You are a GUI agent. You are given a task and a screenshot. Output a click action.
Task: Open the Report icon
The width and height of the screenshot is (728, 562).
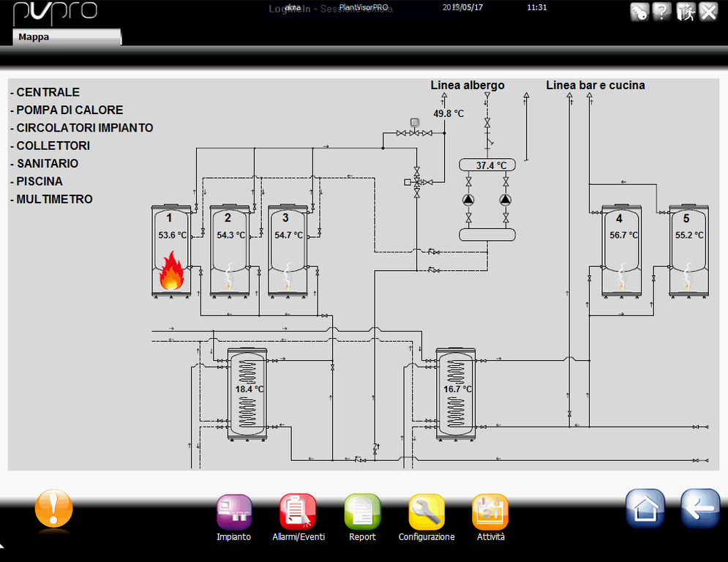point(362,512)
